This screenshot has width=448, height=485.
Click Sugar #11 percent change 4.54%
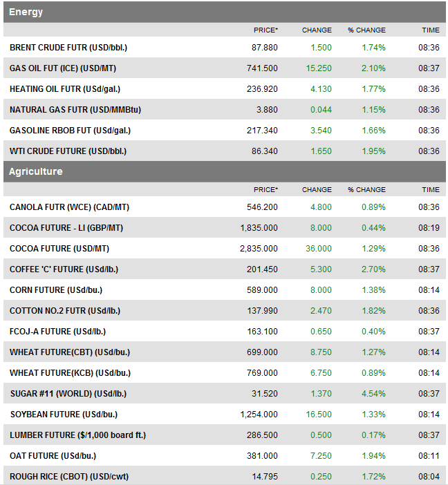click(373, 394)
